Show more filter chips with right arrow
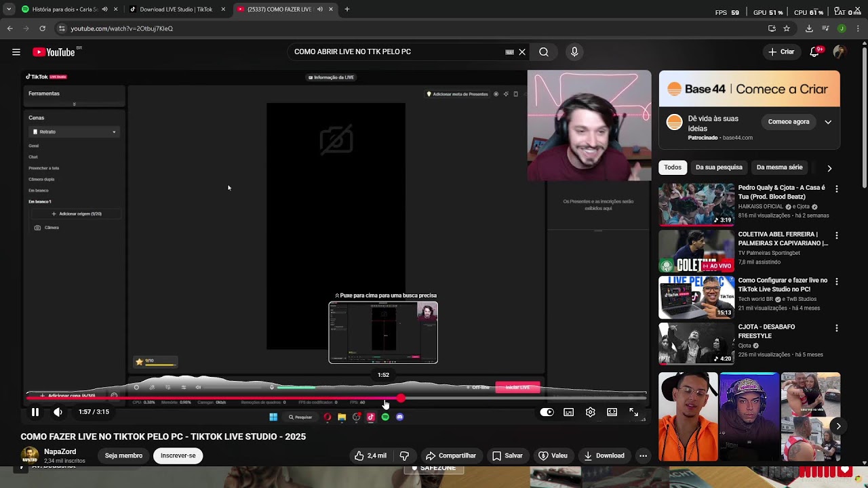This screenshot has width=868, height=488. tap(829, 168)
